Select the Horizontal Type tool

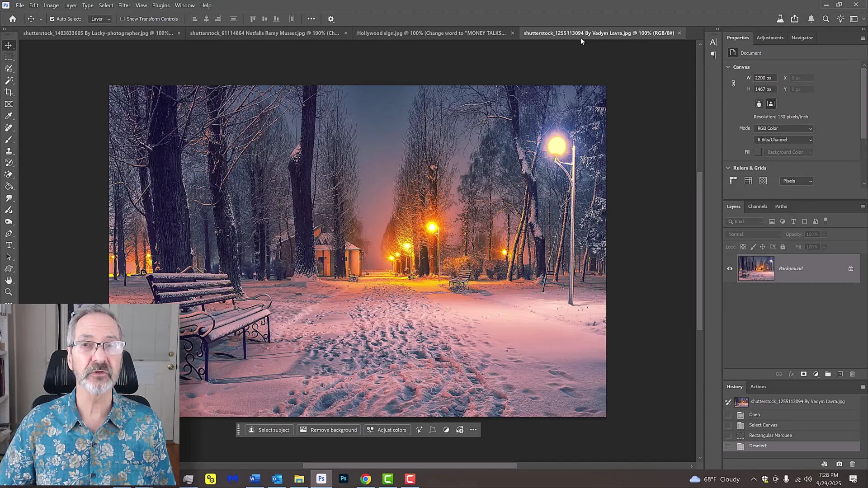(x=9, y=245)
